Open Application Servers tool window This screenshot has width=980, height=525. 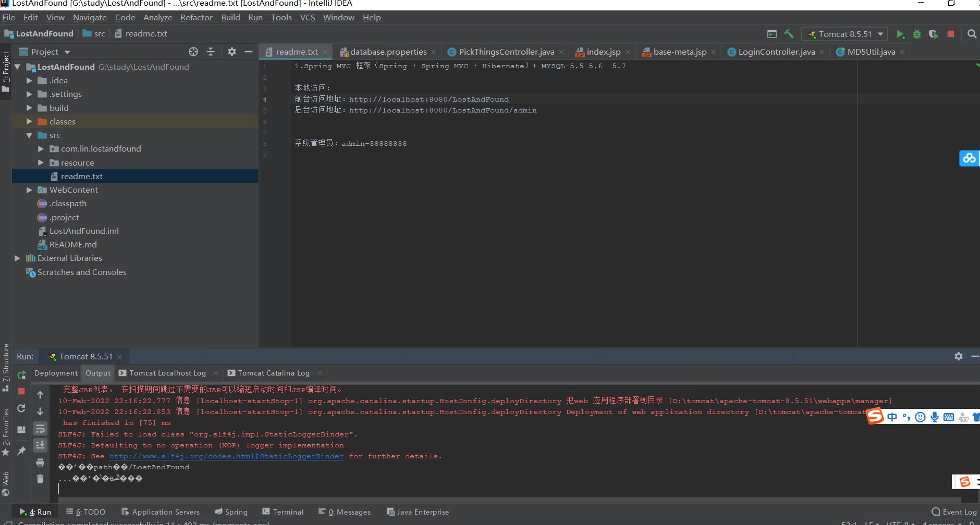[160, 512]
